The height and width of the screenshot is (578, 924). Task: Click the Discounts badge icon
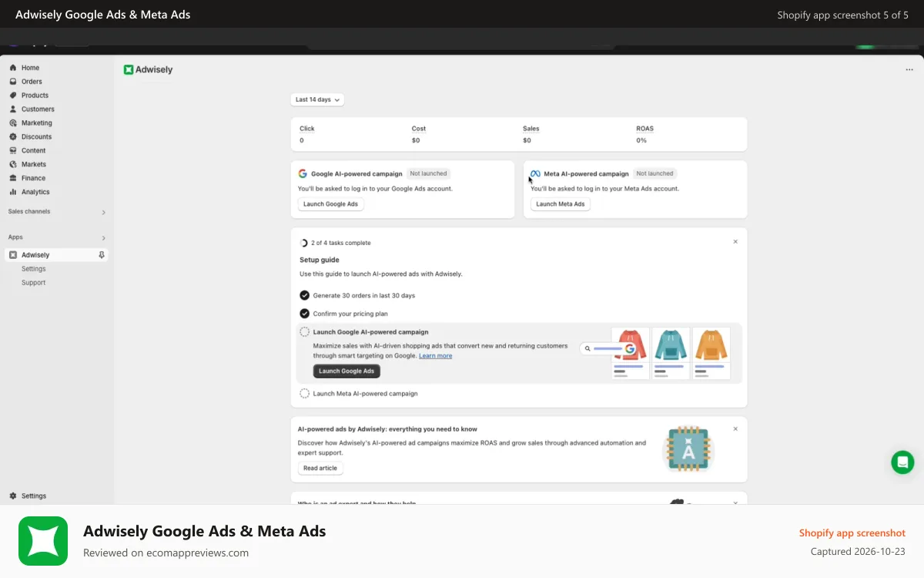[x=13, y=137]
